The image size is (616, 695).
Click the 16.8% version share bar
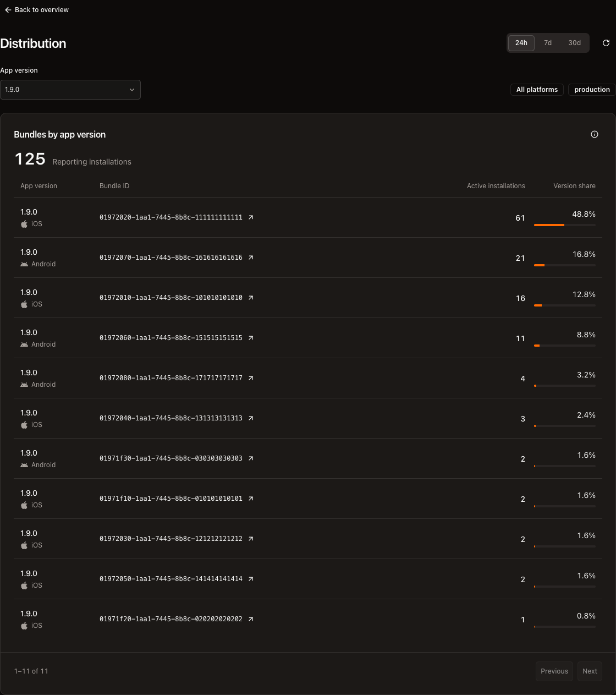click(565, 265)
